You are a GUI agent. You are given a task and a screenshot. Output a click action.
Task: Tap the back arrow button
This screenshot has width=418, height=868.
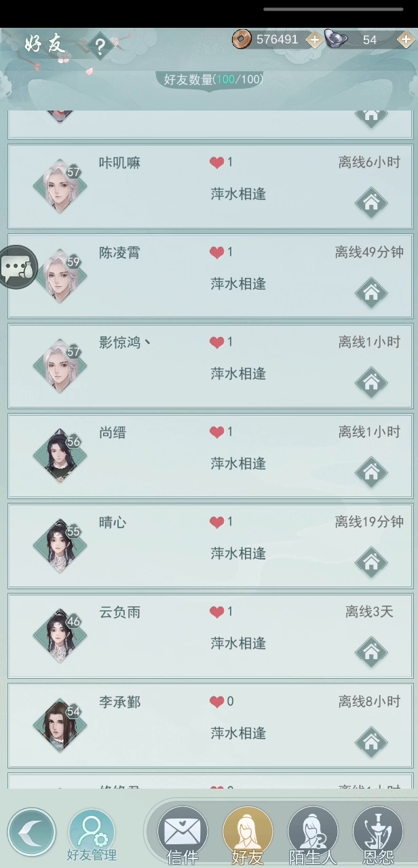pyautogui.click(x=32, y=832)
